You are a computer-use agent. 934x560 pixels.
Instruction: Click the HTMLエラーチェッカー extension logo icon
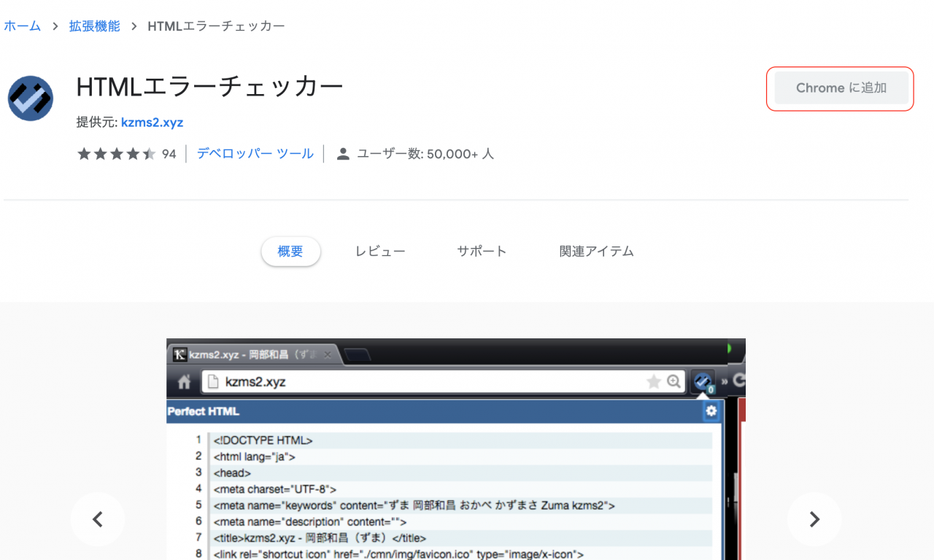tap(30, 98)
